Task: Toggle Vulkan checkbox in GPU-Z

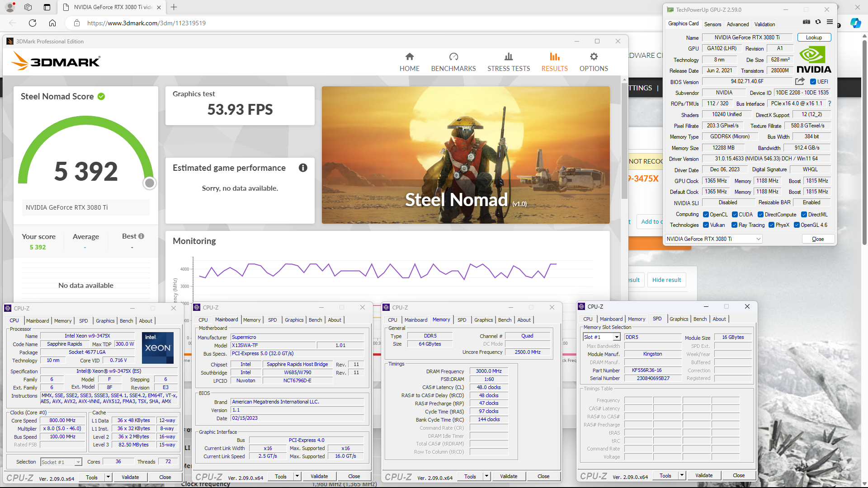Action: click(706, 225)
